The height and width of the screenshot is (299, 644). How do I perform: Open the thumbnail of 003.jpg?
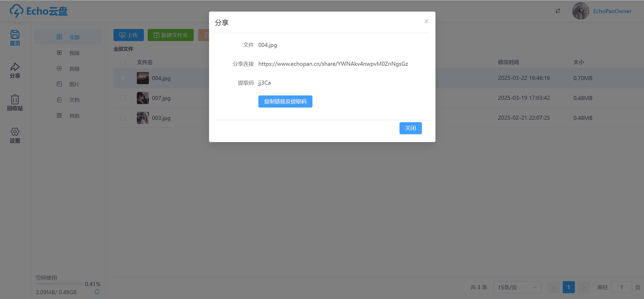pyautogui.click(x=143, y=118)
